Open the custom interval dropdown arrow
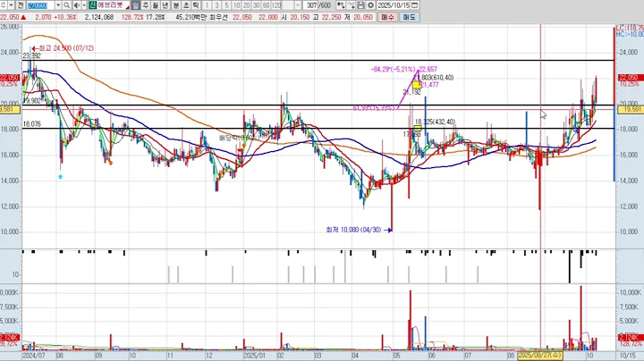The height and width of the screenshot is (361, 644). [298, 5]
